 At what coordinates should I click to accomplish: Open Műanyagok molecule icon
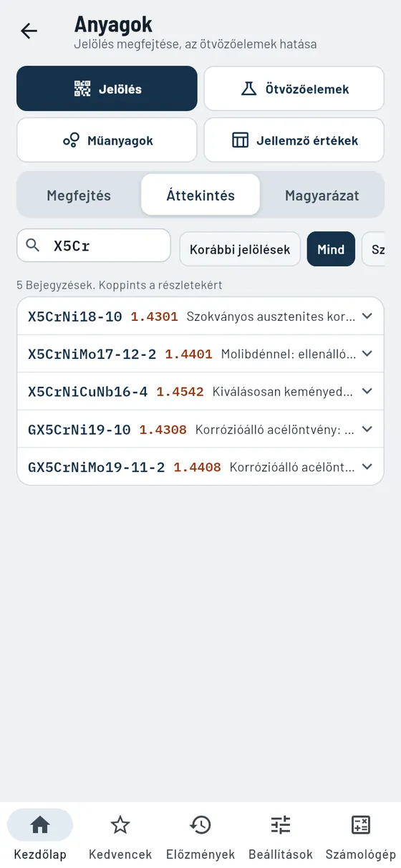pyautogui.click(x=71, y=140)
